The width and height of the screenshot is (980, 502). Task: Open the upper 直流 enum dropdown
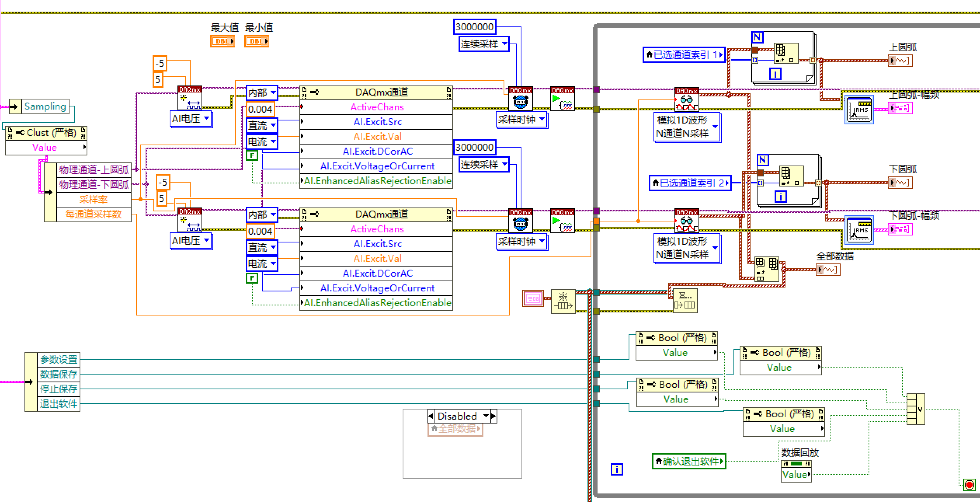click(x=262, y=125)
